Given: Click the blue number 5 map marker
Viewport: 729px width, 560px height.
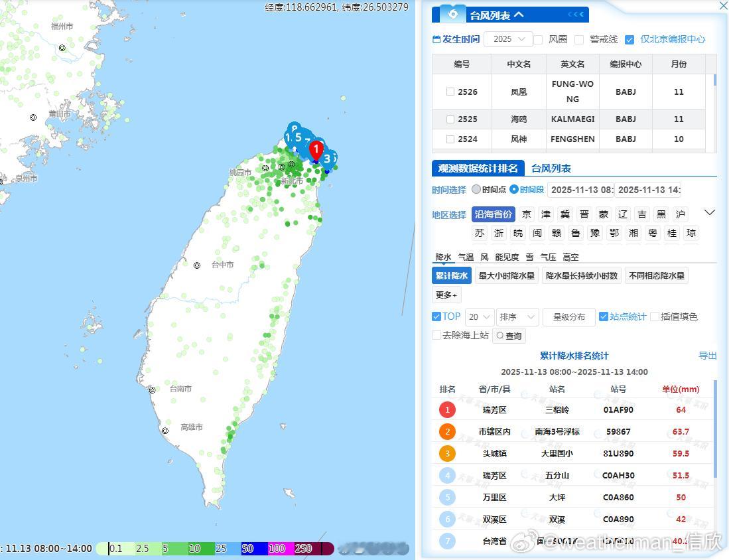Looking at the screenshot, I should tap(298, 137).
